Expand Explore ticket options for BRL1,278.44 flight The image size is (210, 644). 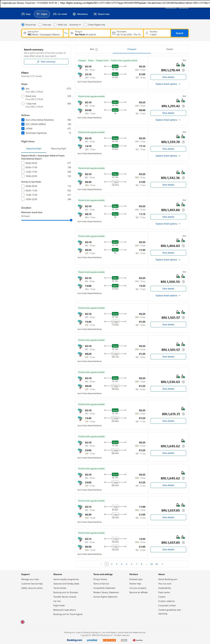tap(168, 84)
